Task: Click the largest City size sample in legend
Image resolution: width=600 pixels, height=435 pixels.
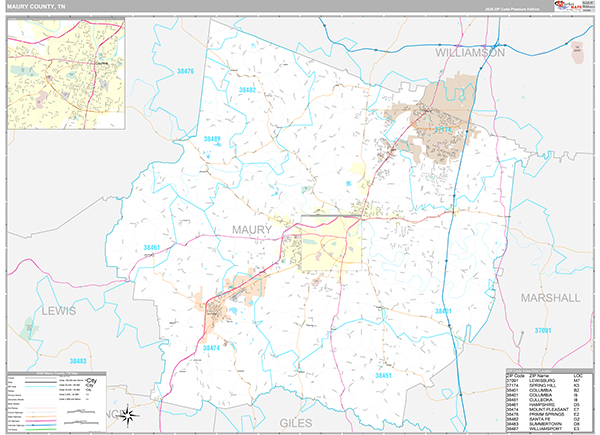Action: (x=91, y=381)
